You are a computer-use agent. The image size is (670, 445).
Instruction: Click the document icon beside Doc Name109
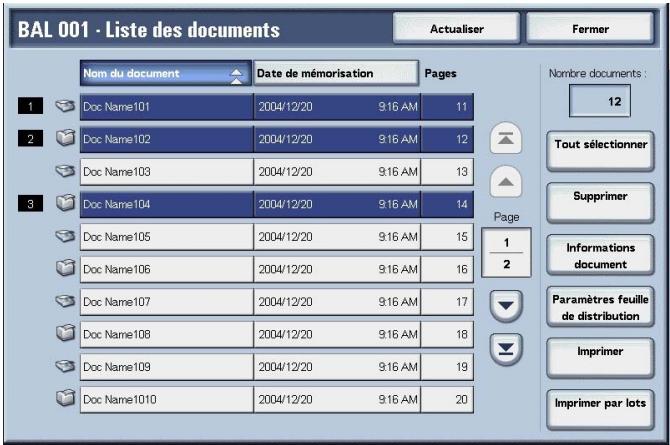(65, 366)
